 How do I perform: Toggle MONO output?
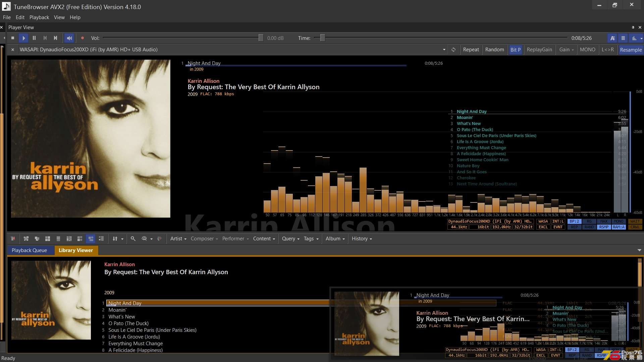[588, 50]
